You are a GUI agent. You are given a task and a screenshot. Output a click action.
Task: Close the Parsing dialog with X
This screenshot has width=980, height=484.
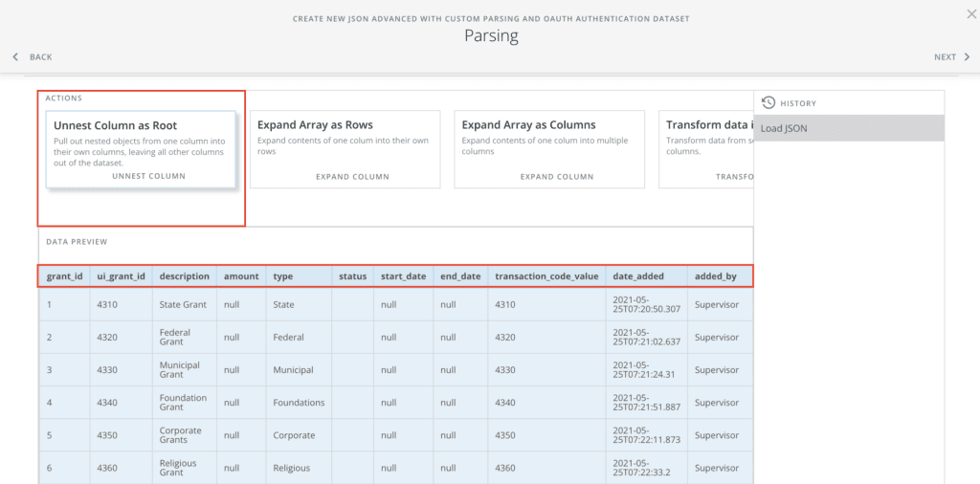971,14
